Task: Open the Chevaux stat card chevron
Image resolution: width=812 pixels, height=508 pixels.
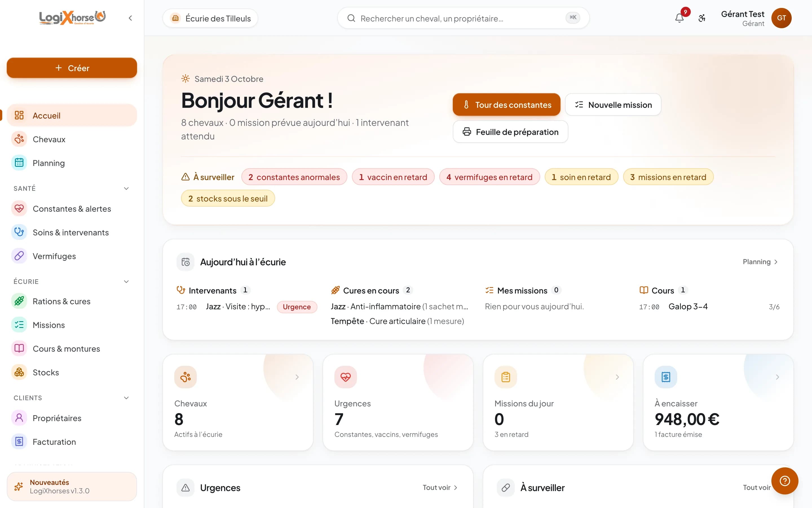Action: coord(297,377)
